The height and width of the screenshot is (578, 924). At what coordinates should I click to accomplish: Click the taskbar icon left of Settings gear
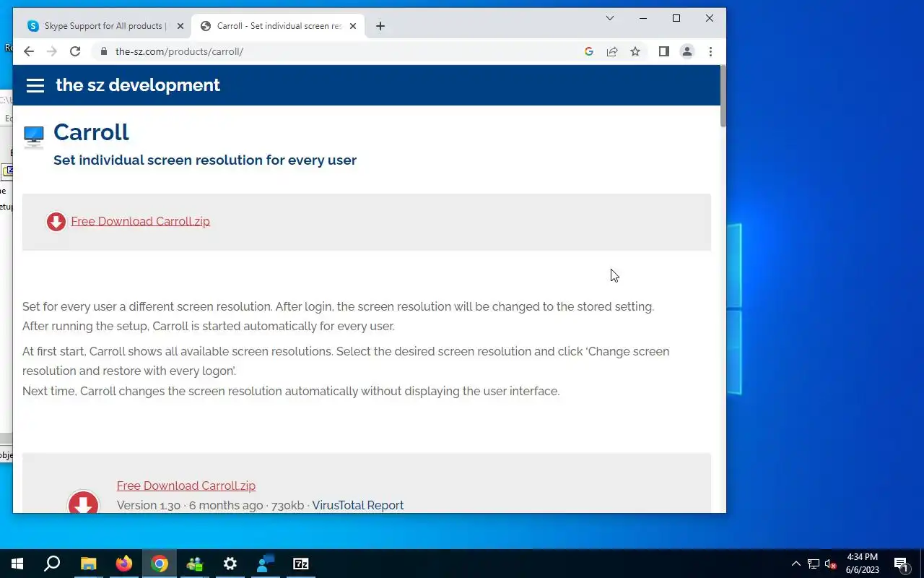point(195,564)
